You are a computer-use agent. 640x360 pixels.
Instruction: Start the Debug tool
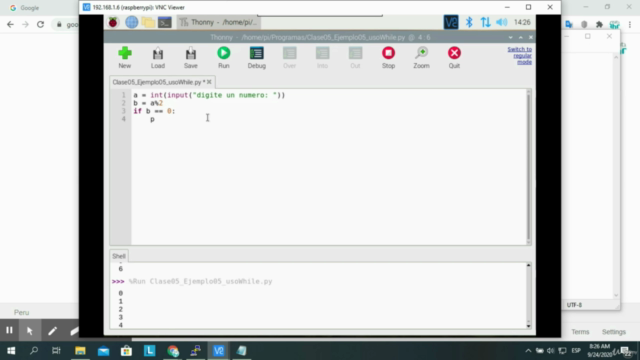click(256, 57)
